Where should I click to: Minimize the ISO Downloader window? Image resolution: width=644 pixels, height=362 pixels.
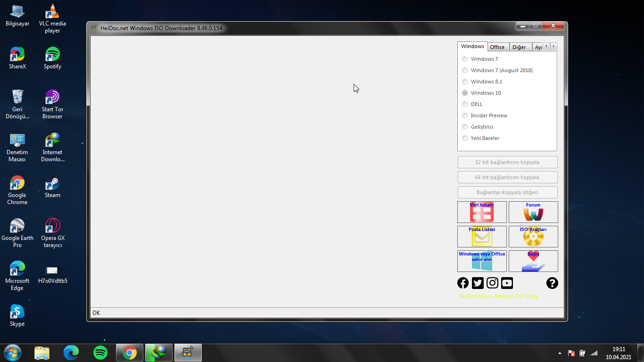pyautogui.click(x=522, y=25)
